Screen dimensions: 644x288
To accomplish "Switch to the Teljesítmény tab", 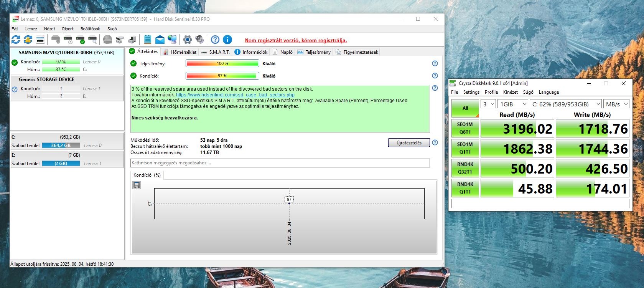I will pos(314,52).
